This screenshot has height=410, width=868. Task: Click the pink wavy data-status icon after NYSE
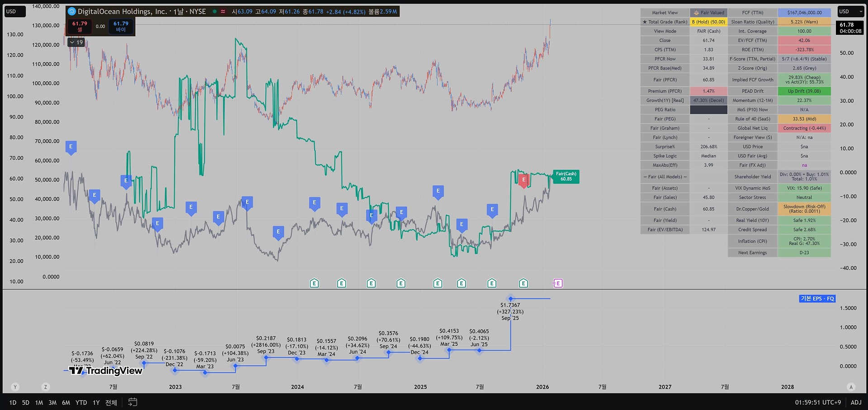pyautogui.click(x=223, y=11)
